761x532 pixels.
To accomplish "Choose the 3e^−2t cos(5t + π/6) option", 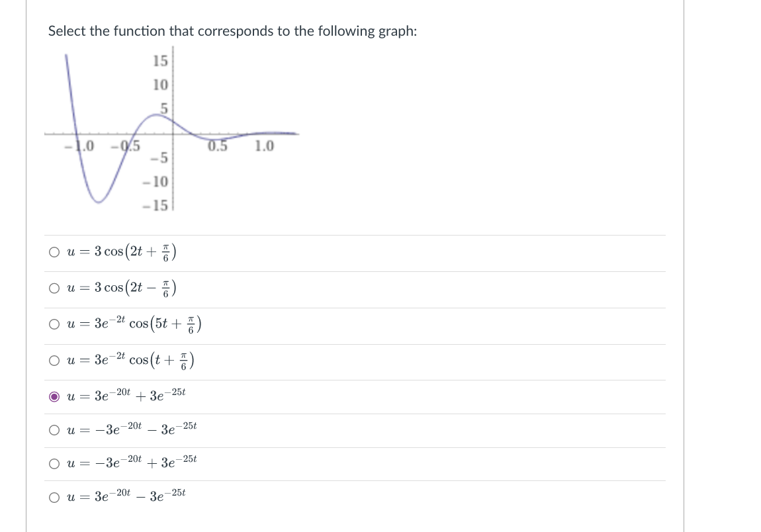I will coord(55,324).
